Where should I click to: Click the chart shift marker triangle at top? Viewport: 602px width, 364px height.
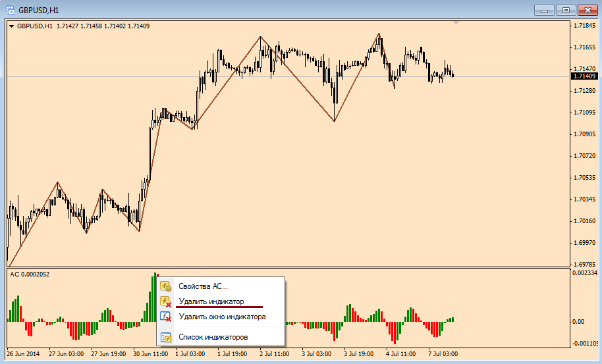tap(456, 24)
